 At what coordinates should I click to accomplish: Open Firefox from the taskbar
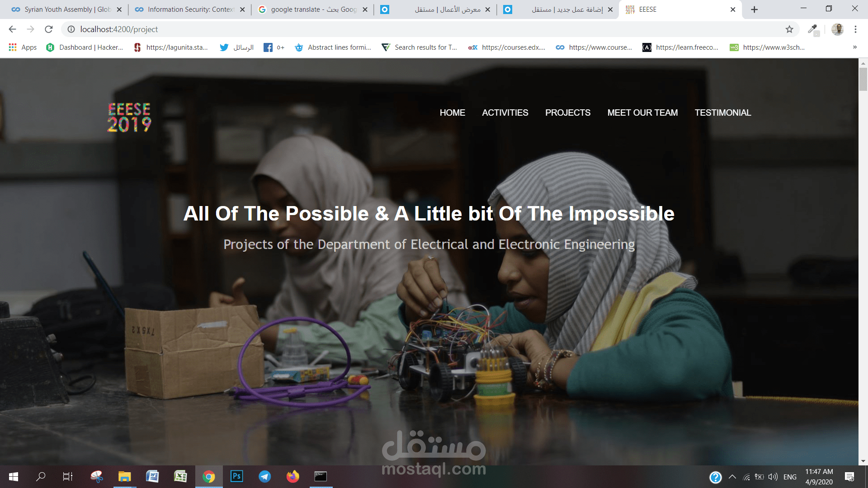click(x=292, y=476)
